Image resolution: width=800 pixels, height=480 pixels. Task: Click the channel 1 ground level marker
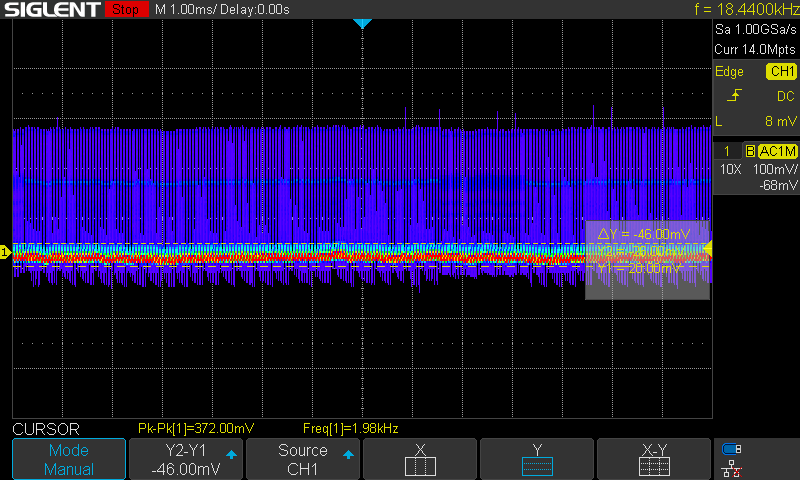pos(5,252)
